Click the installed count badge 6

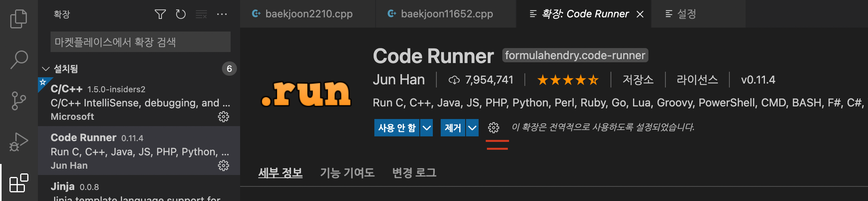(229, 69)
